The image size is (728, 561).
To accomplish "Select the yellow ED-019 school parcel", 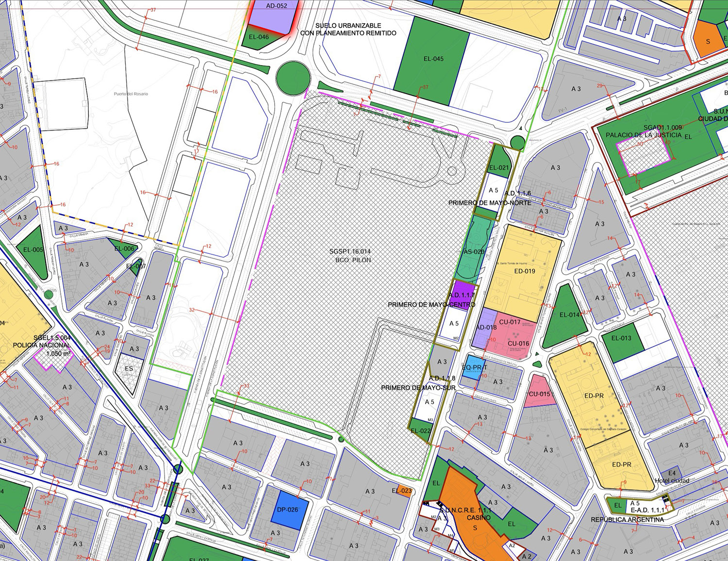I will tap(524, 271).
